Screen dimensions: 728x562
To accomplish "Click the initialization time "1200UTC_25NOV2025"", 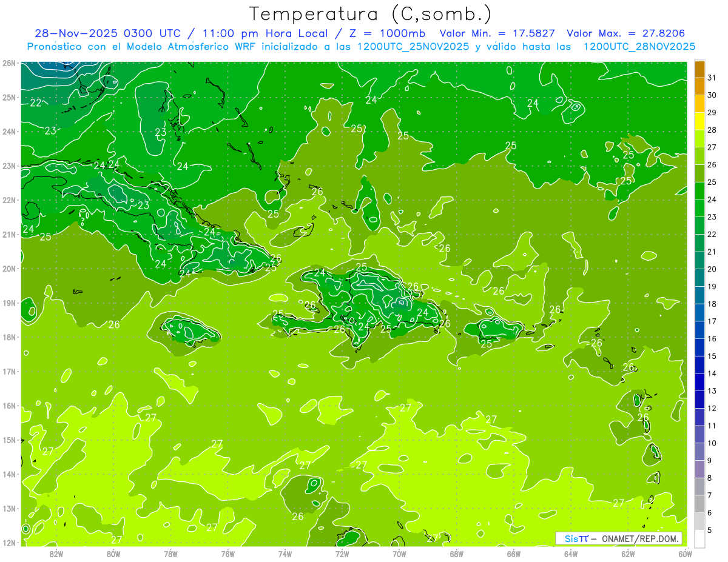I will tap(412, 47).
